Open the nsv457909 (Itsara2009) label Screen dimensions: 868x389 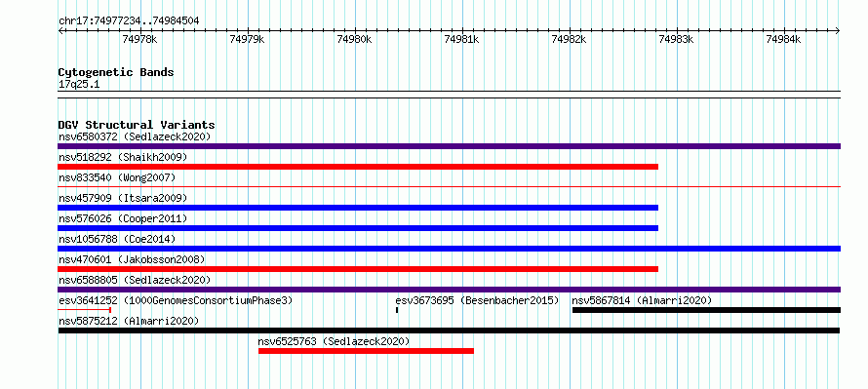coord(123,198)
